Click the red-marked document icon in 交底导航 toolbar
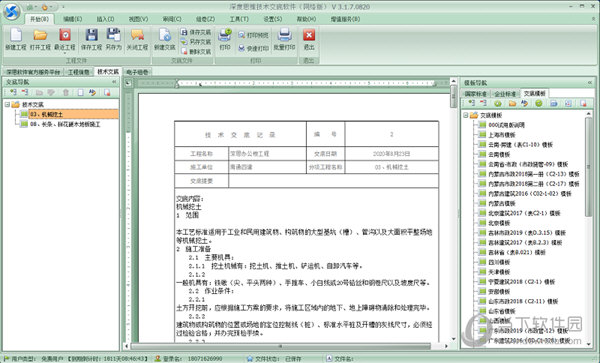The height and width of the screenshot is (363, 600). (107, 92)
